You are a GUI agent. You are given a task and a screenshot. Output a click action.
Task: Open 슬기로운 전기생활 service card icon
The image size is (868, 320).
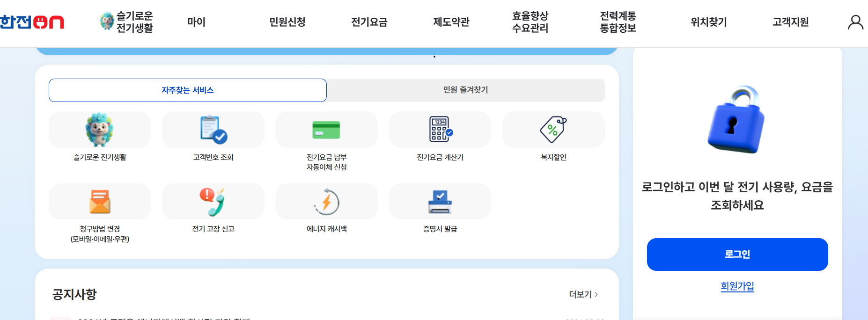click(x=99, y=130)
